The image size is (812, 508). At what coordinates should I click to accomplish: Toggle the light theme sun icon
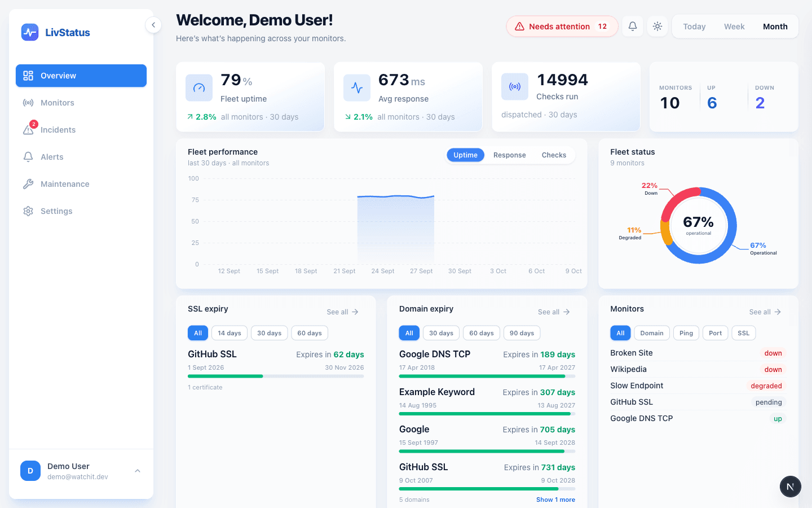coord(657,27)
